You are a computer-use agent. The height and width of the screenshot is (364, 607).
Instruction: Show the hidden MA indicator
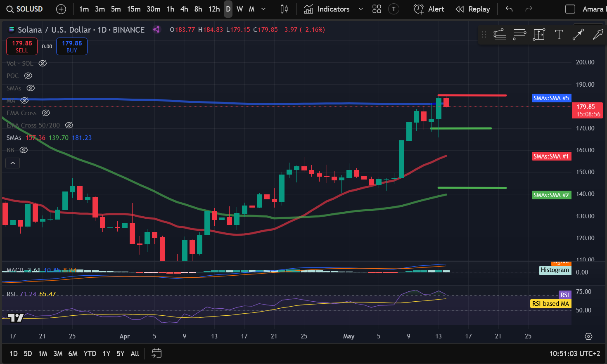pos(24,100)
